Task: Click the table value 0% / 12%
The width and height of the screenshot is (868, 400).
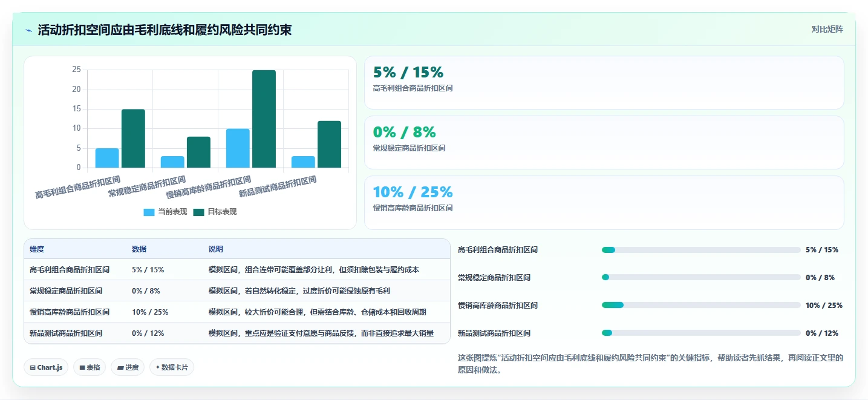Action: point(148,333)
